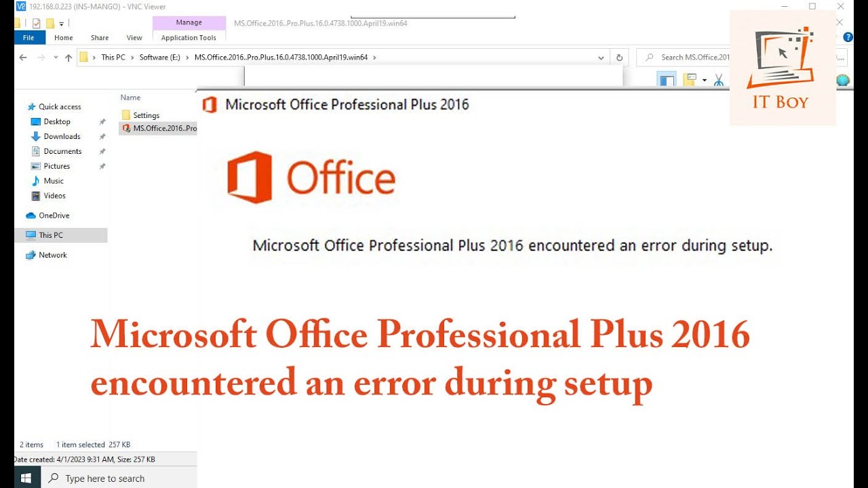Open Downloads in Quick access
The image size is (868, 488).
point(62,136)
